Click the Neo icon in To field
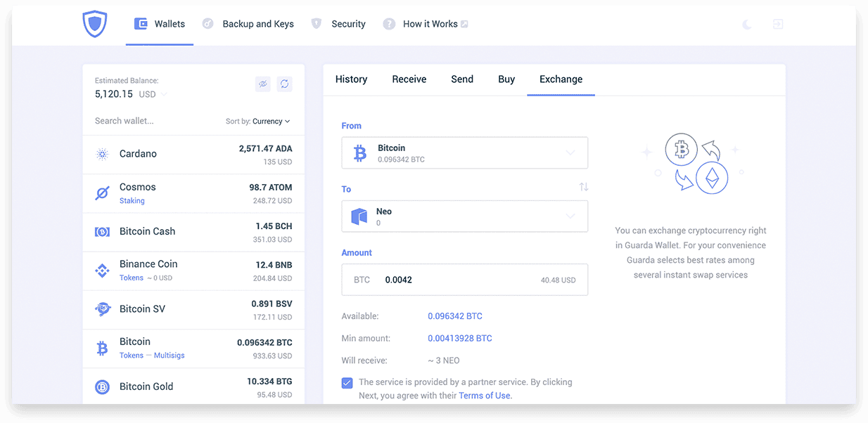 (x=359, y=216)
